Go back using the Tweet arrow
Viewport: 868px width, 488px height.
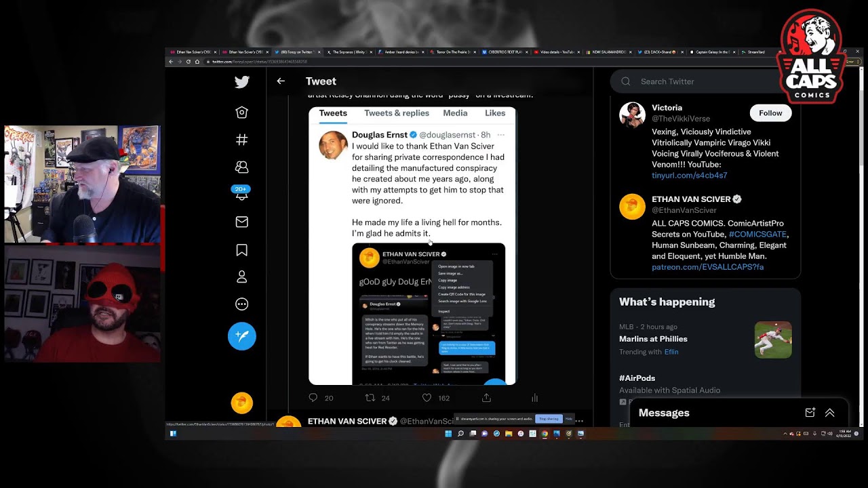coord(281,81)
